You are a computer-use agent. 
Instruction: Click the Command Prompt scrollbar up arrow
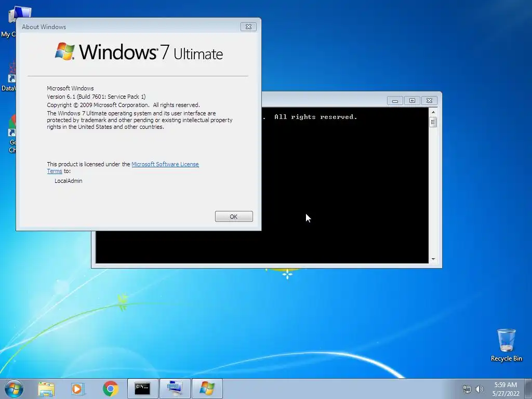click(x=433, y=112)
